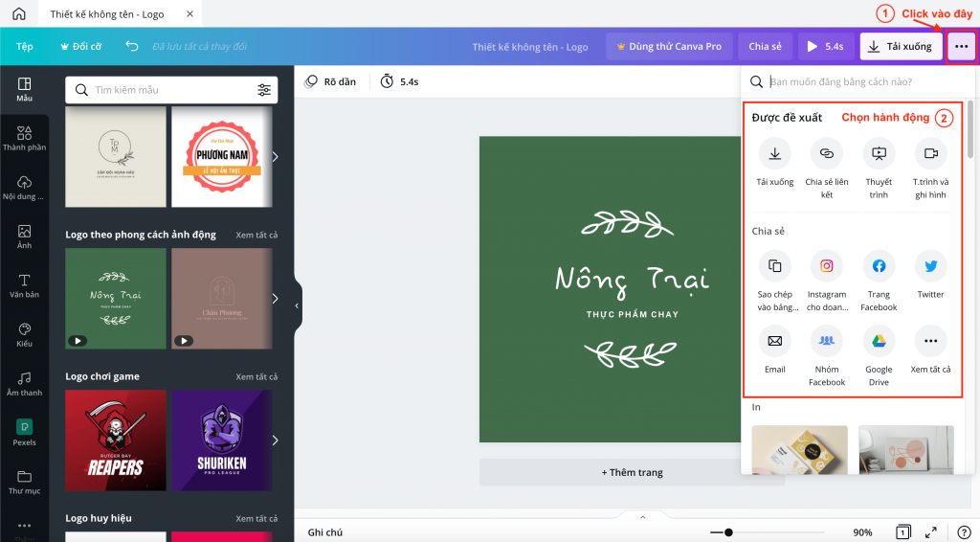980x542 pixels.
Task: Share to Trang Facebook icon
Action: coord(879,265)
